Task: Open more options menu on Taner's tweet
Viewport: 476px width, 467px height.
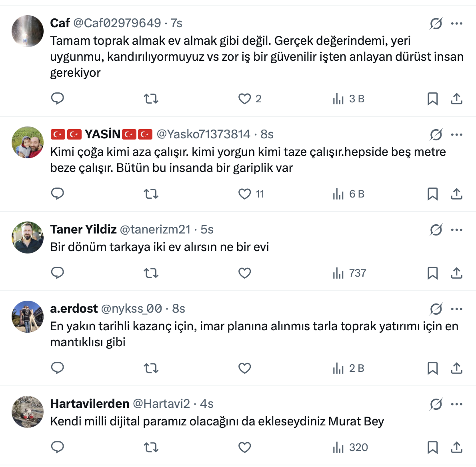Action: pos(456,230)
